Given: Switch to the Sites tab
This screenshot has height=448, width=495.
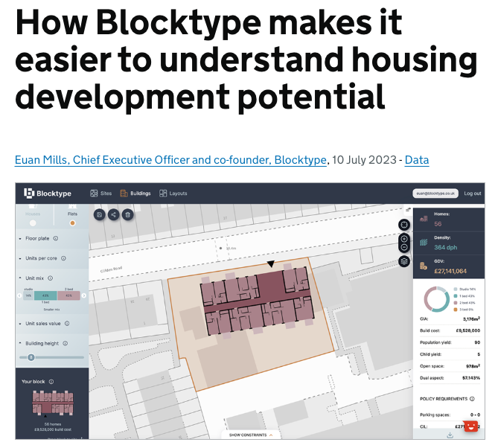Looking at the screenshot, I should 101,193.
